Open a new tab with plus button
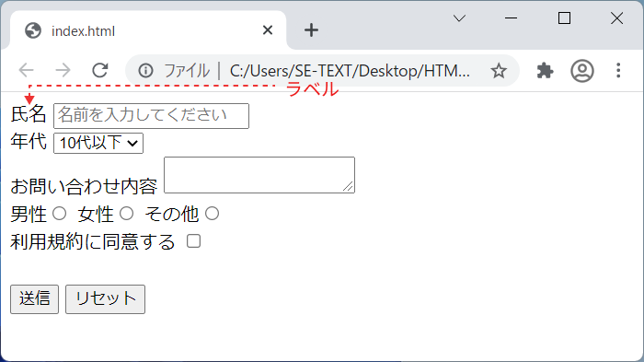Screen dimensions: 644x362 click(311, 30)
